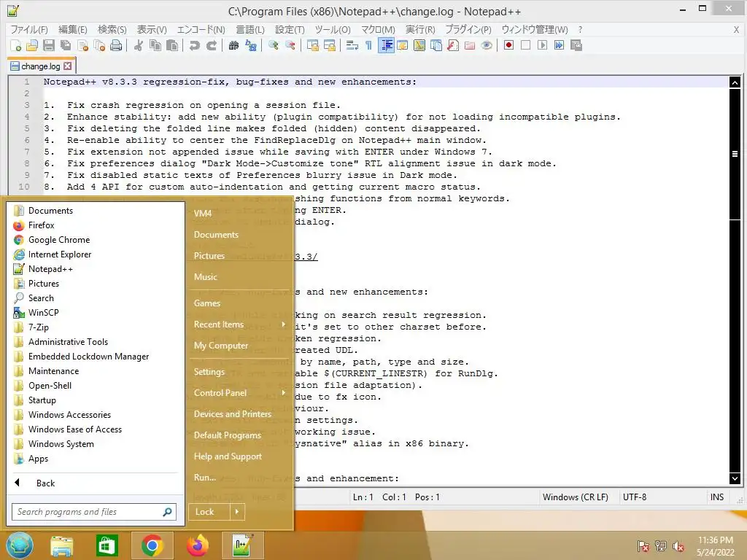Click the user defined language icon

pos(403,46)
